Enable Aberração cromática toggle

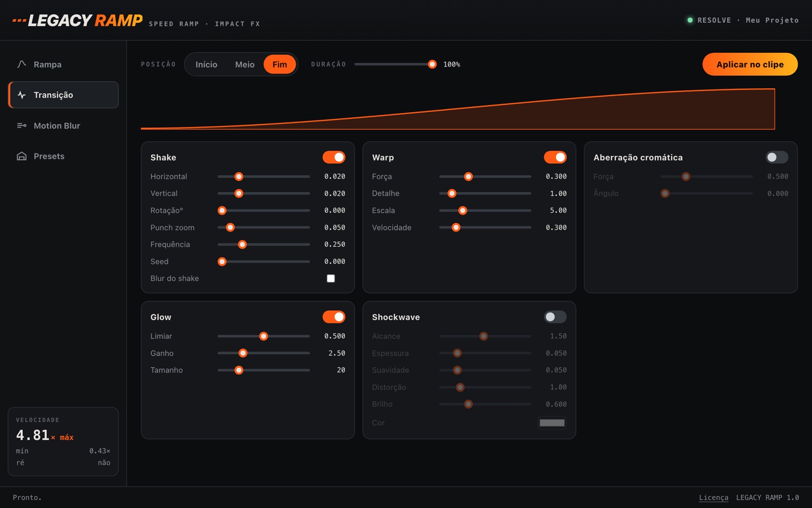pyautogui.click(x=777, y=157)
